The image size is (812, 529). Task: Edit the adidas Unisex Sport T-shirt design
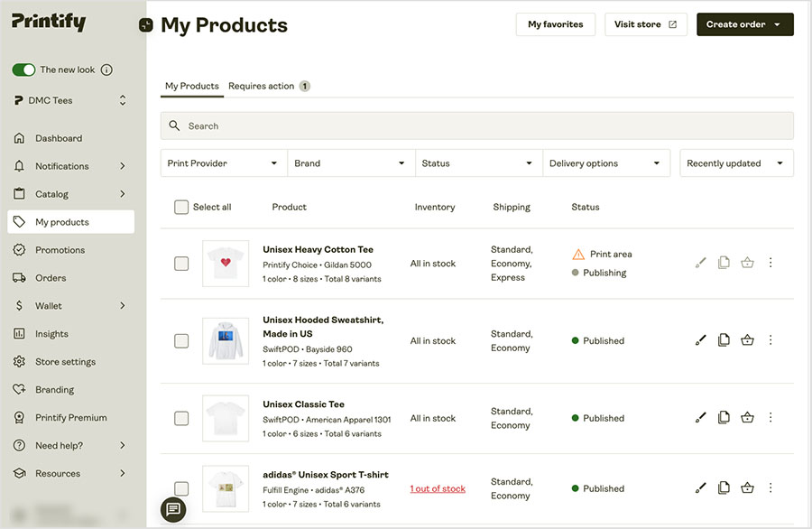click(x=701, y=488)
